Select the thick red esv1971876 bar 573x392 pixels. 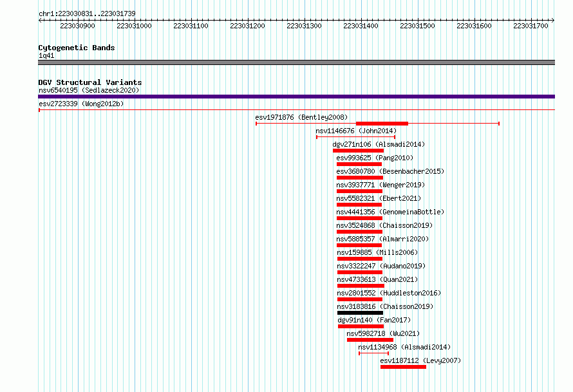click(x=382, y=124)
